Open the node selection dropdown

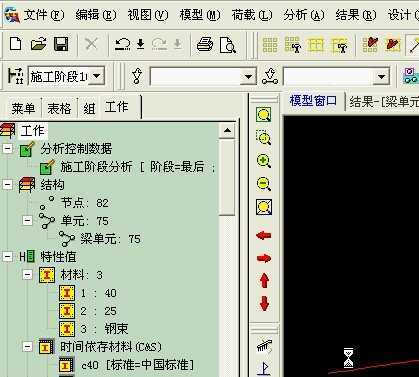[248, 77]
